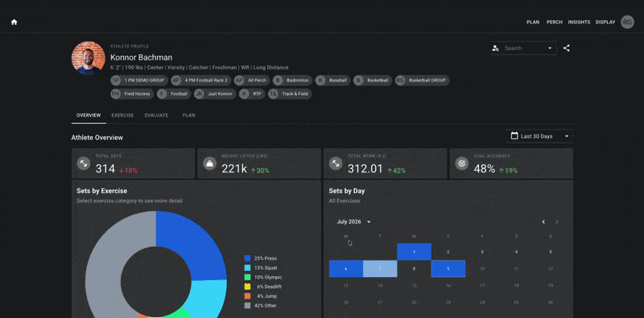
Task: Click the Goal Accuracy target icon
Action: 461,163
